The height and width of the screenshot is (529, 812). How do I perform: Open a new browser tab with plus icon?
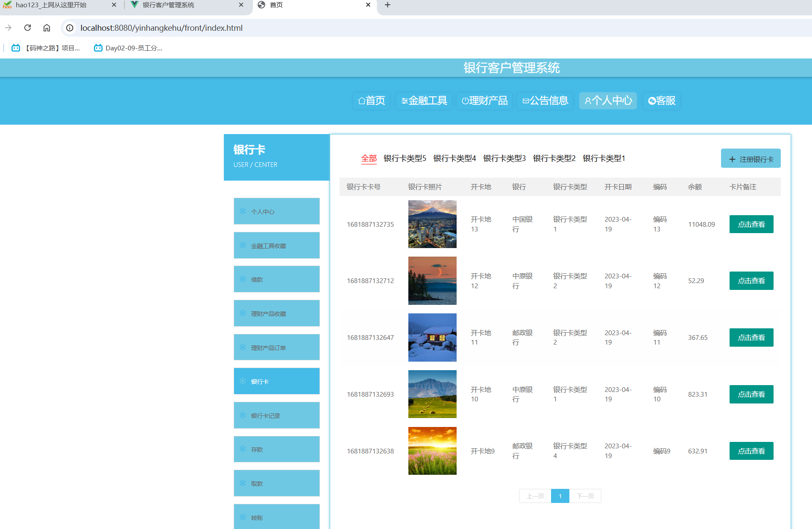click(387, 5)
